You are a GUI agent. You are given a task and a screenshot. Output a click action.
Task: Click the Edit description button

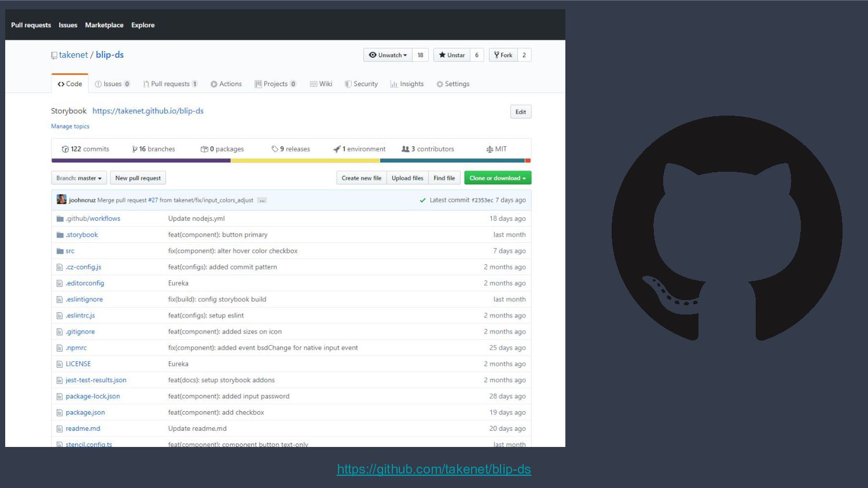click(x=521, y=112)
